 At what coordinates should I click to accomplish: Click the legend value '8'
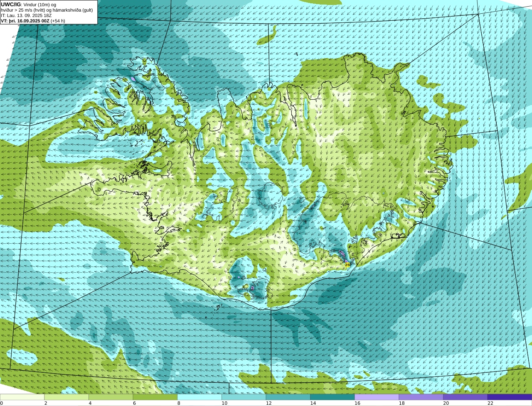coord(178,403)
